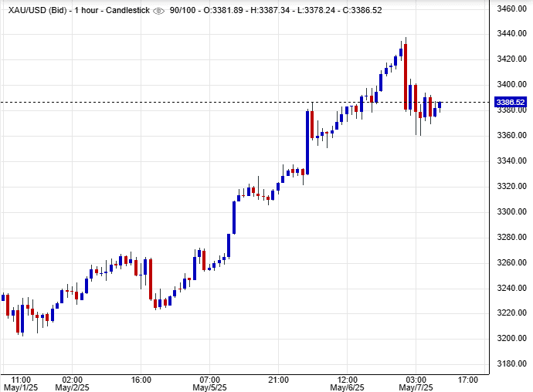Click the tall blue candle rising to 3380

[307, 141]
